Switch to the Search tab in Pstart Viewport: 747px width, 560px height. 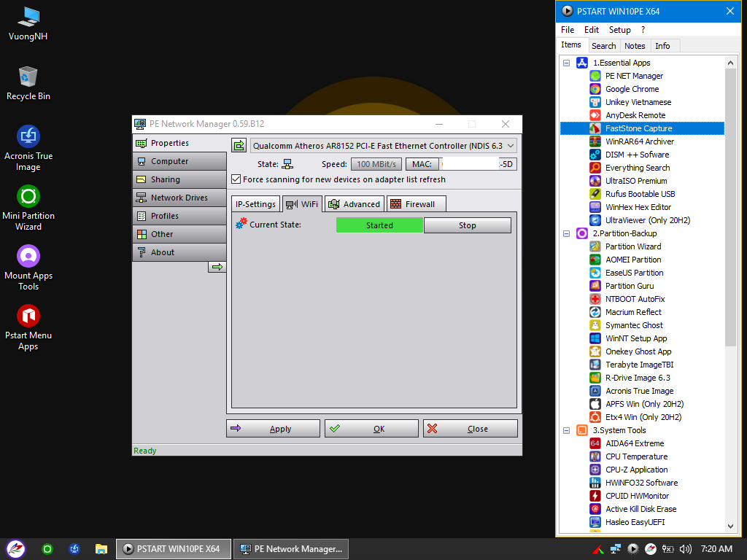(x=603, y=46)
